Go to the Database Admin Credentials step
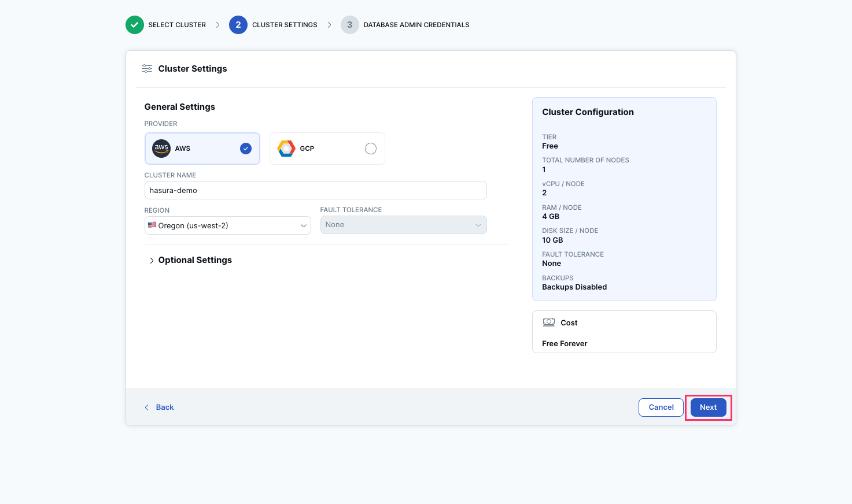This screenshot has width=852, height=504. [x=416, y=25]
